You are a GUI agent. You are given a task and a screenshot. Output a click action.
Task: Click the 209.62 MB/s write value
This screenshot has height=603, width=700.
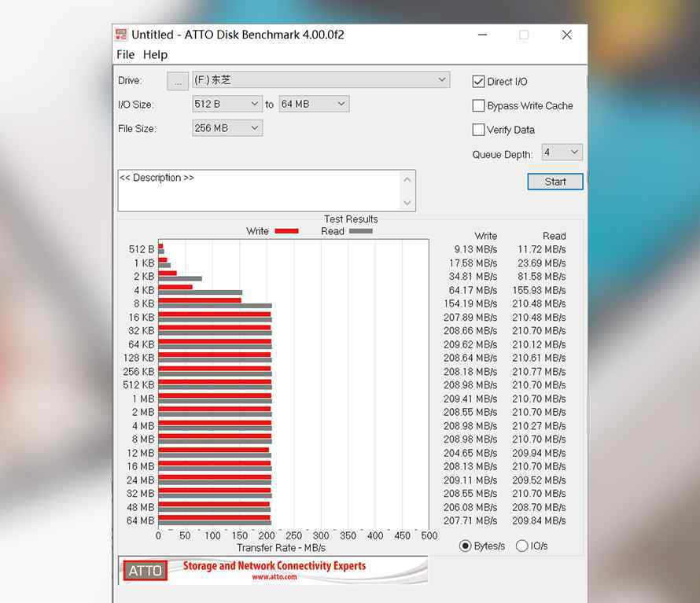pos(470,344)
